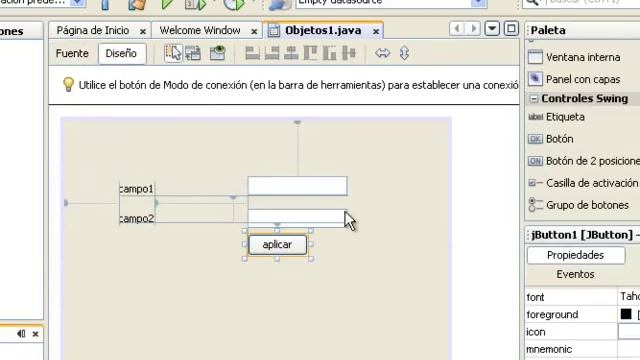Viewport: 640px width, 360px height.
Task: Select the campo2 label
Action: coord(136,218)
